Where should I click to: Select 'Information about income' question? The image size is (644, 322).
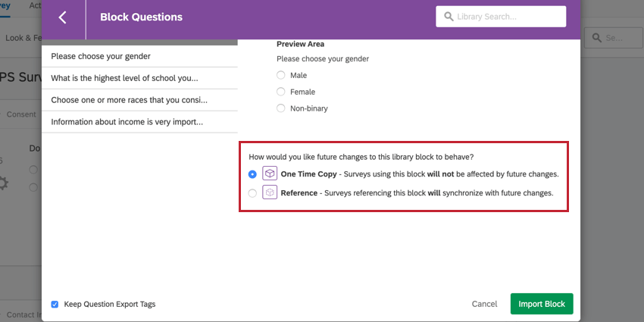[x=140, y=122]
